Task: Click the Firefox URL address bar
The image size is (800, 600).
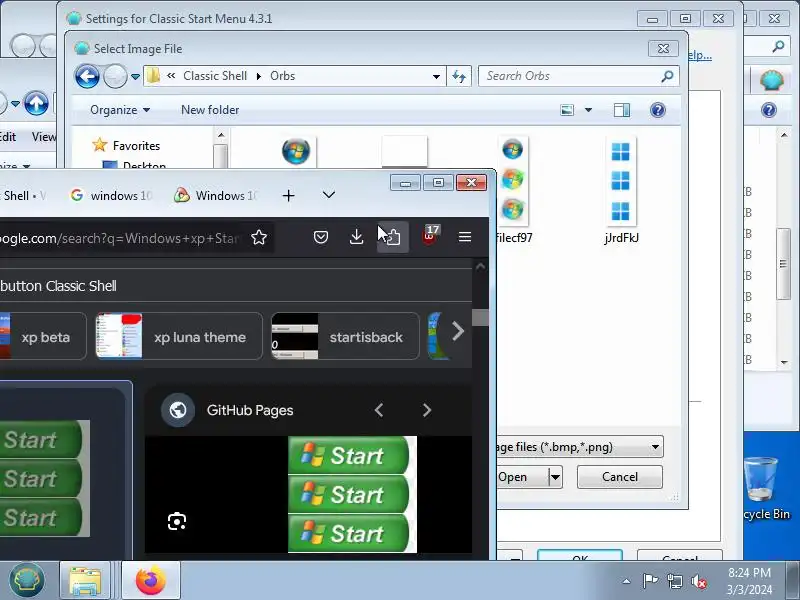Action: [120, 238]
